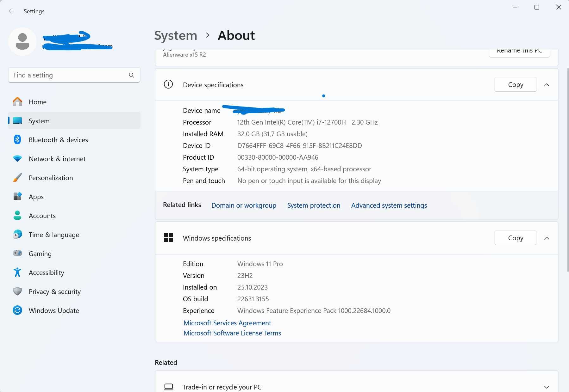569x392 pixels.
Task: Click the Apps icon in sidebar
Action: click(17, 197)
